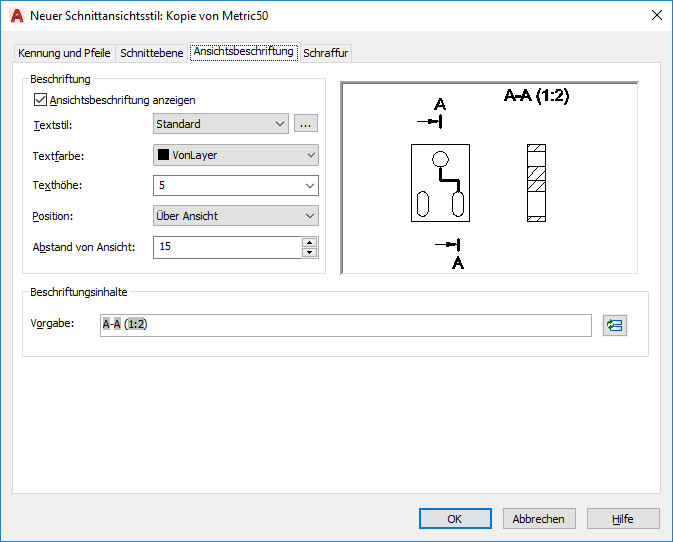
Task: Close the Schnittansichtsstil dialog with X
Action: (657, 15)
